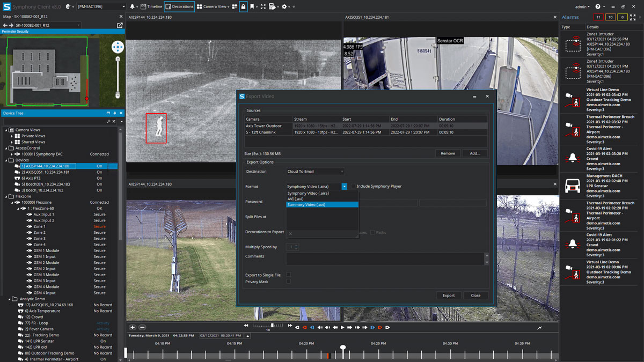Image resolution: width=644 pixels, height=362 pixels.
Task: Open the Destination dropdown
Action: pos(316,172)
